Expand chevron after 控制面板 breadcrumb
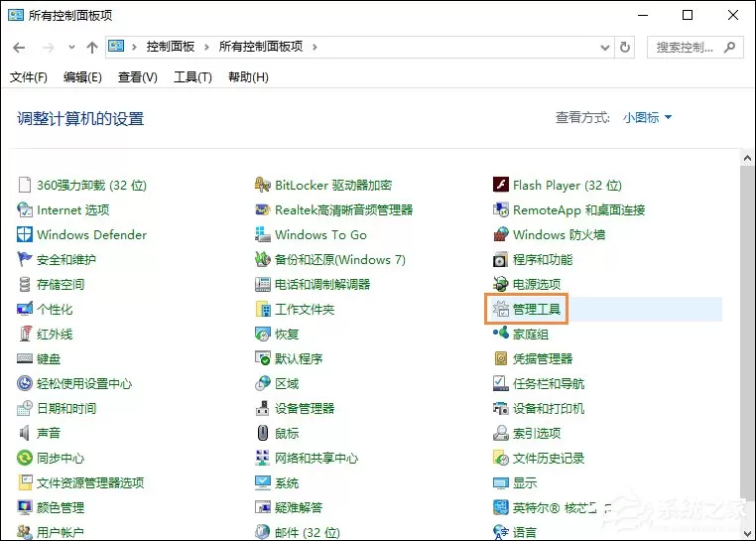Screen dimensions: 756x541 coord(206,47)
